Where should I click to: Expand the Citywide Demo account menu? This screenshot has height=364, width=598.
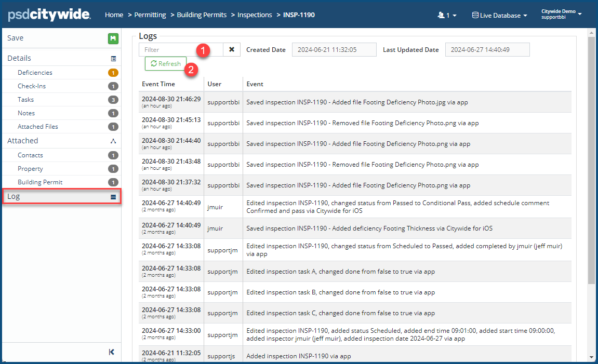tap(561, 14)
